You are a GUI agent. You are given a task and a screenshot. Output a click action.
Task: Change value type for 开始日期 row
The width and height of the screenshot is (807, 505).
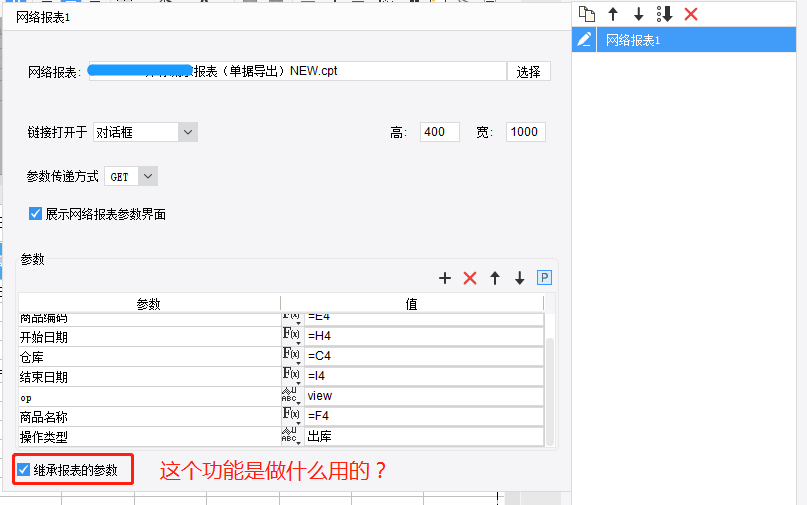point(291,336)
